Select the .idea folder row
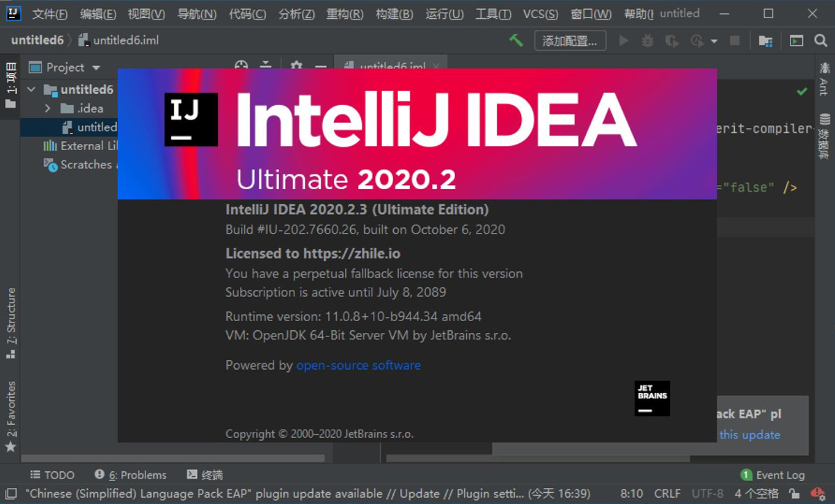 coord(69,108)
